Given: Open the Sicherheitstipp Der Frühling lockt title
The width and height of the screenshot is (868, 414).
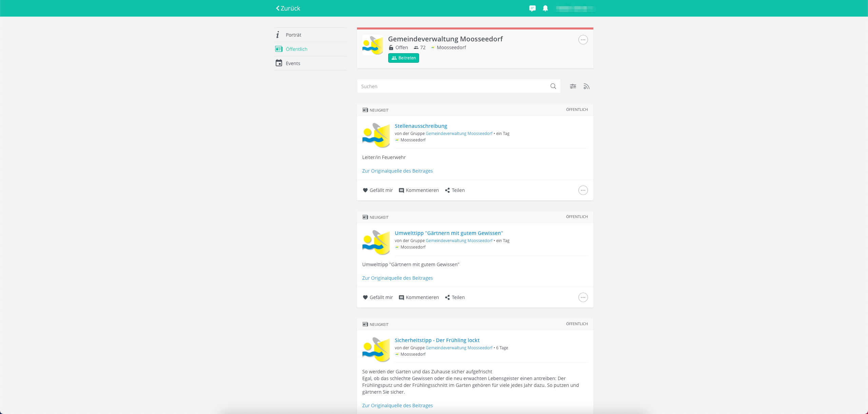Looking at the screenshot, I should click(437, 340).
